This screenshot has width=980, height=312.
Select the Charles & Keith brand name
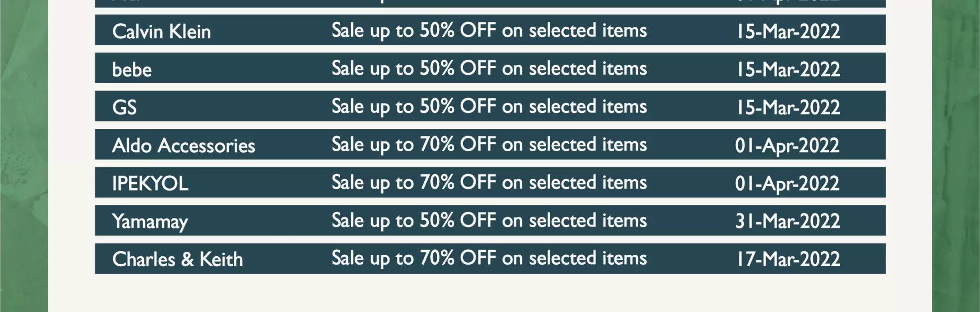[178, 259]
